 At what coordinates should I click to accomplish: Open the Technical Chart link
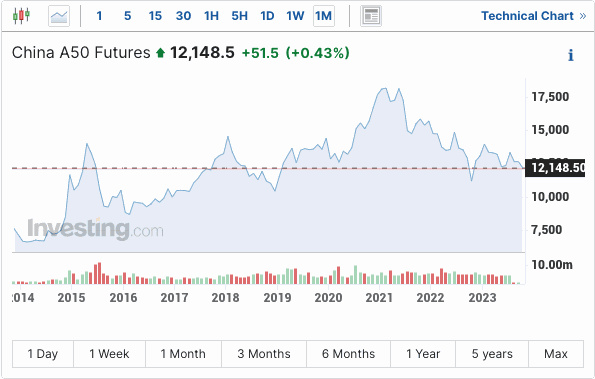click(534, 16)
